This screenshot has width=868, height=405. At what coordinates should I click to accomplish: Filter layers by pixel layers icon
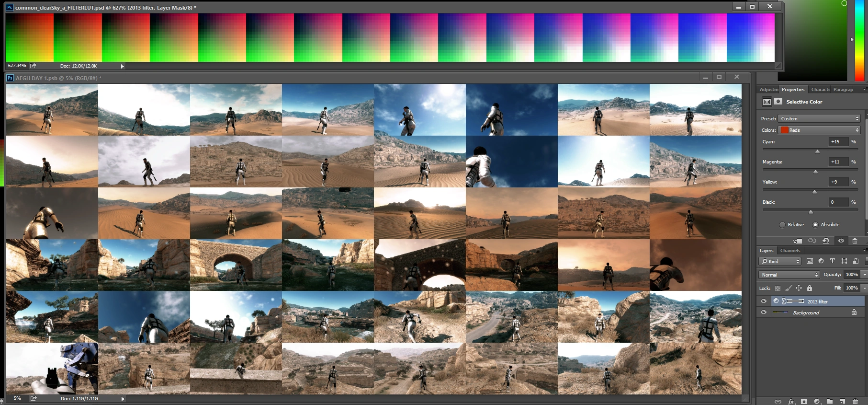point(810,261)
